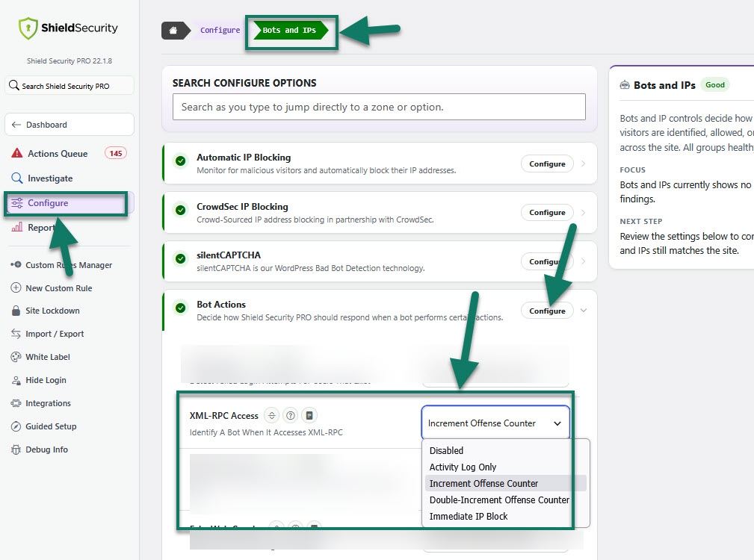
Task: Choose the Disabled option in the list
Action: [x=505, y=450]
